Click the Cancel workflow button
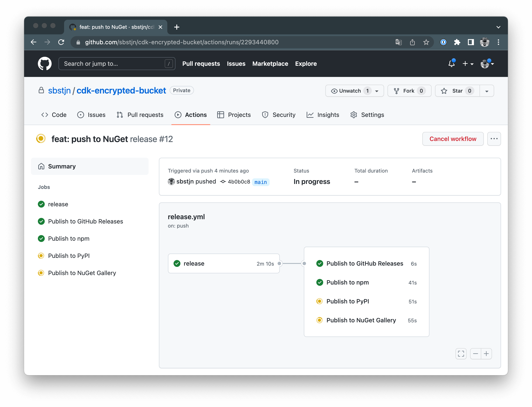Screen dimensions: 532x407 coord(452,139)
